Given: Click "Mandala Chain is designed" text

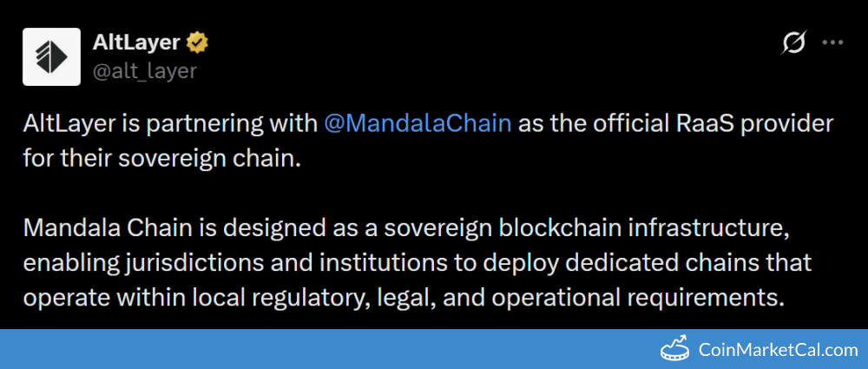Looking at the screenshot, I should (135, 229).
